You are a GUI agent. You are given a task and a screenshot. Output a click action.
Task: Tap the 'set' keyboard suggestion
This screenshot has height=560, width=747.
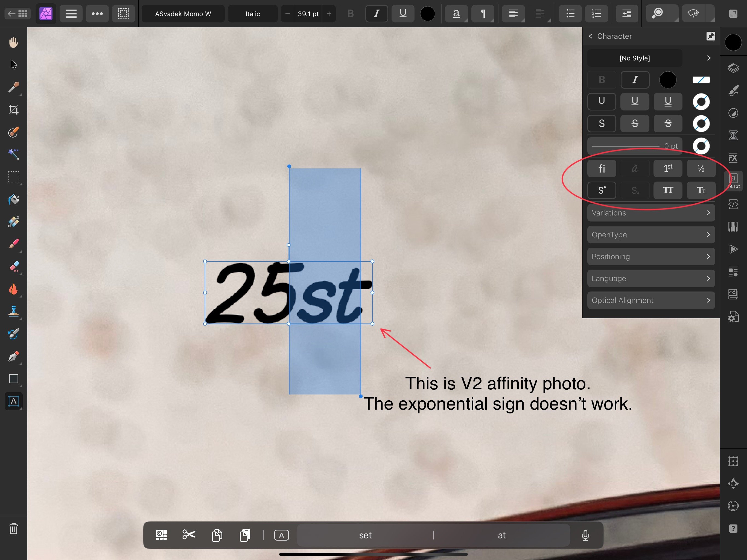click(x=365, y=535)
